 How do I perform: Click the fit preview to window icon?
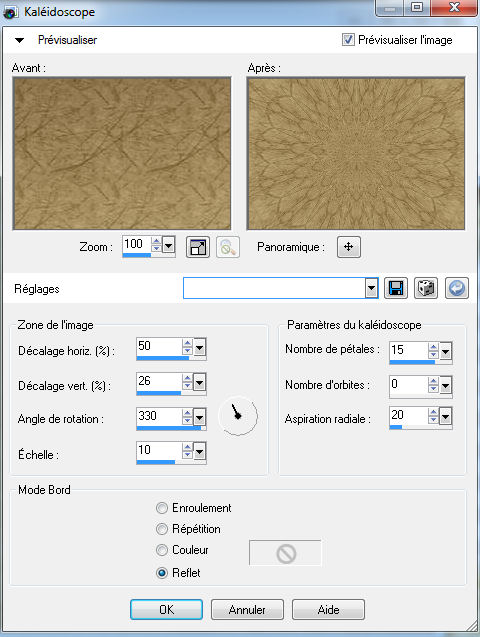198,247
